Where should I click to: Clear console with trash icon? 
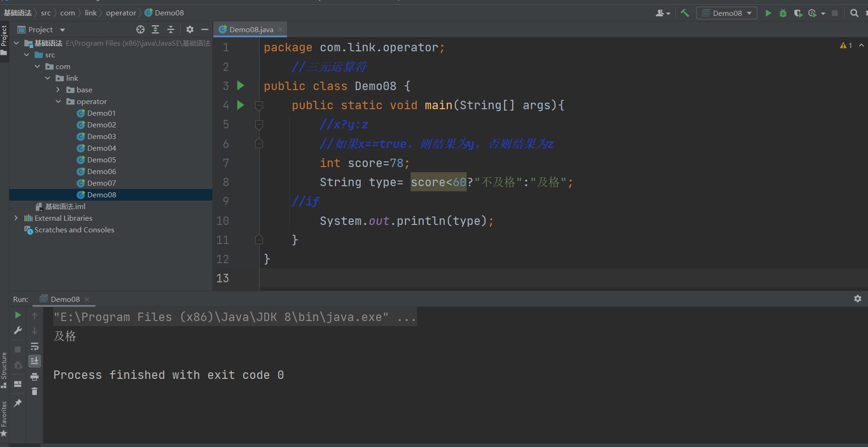35,391
